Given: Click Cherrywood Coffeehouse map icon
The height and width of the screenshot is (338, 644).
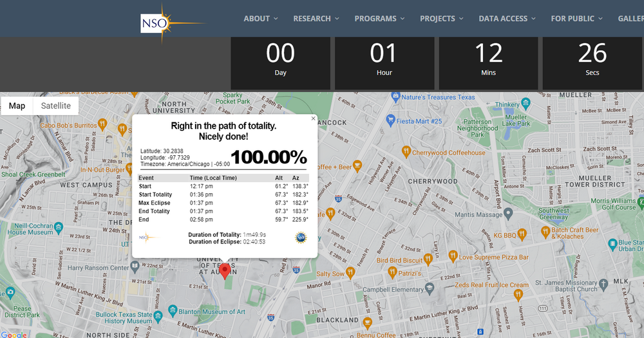Looking at the screenshot, I should (406, 152).
